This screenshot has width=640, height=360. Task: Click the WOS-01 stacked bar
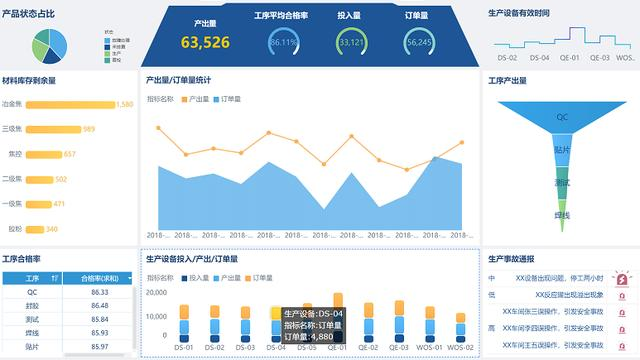pos(430,324)
